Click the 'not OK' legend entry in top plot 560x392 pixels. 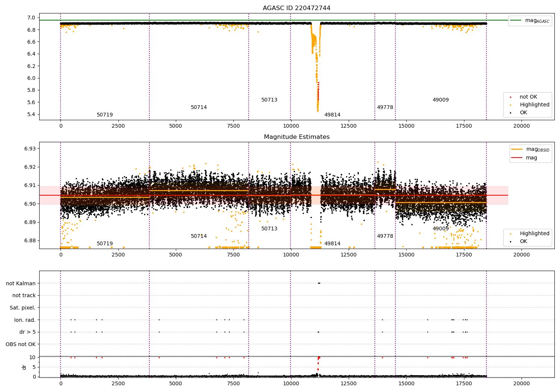[528, 97]
